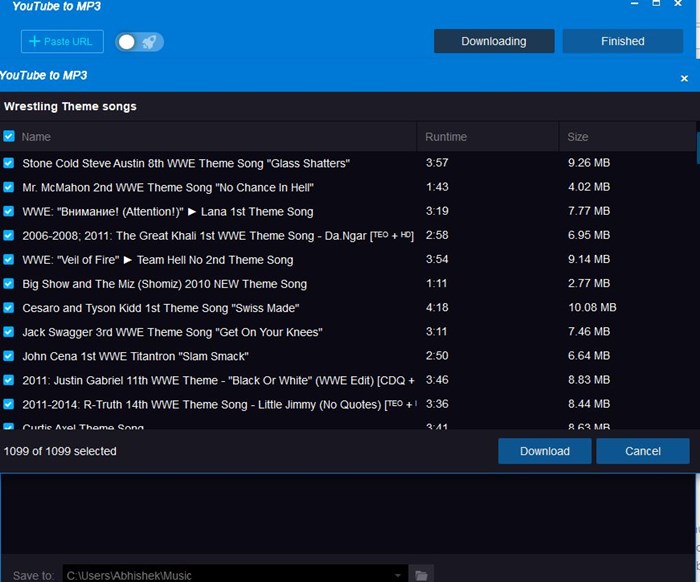Close the playlist dialog with the X
This screenshot has width=700, height=582.
click(x=684, y=79)
